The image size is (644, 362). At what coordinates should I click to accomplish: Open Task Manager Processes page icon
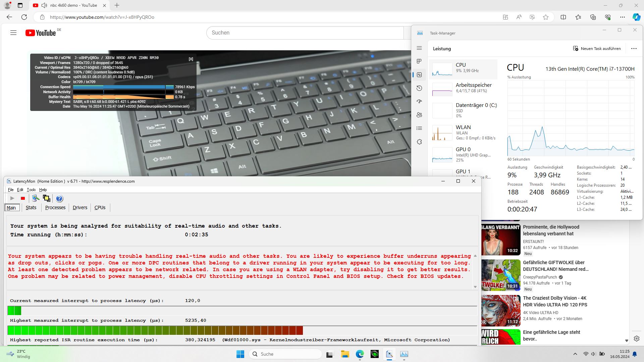pyautogui.click(x=419, y=61)
